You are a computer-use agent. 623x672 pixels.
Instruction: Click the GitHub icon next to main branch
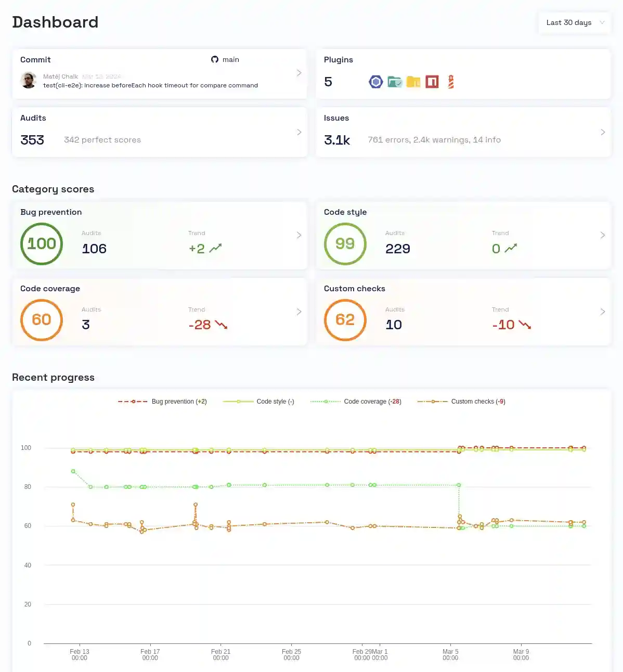215,59
